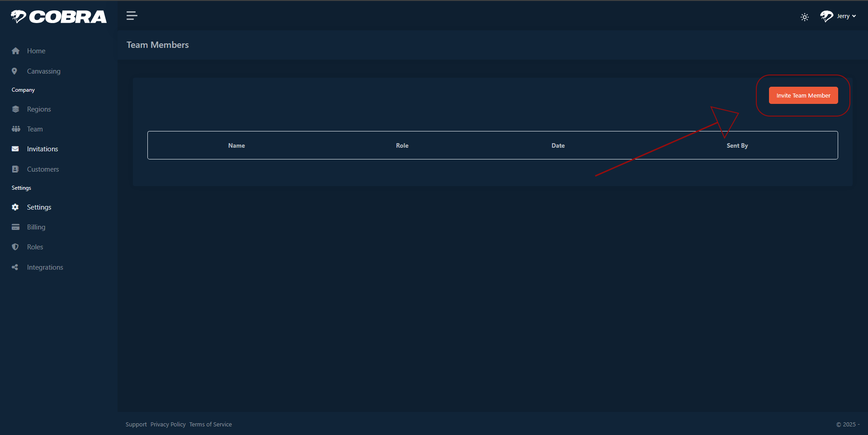The image size is (868, 435).
Task: Open the Terms of Service link
Action: (x=211, y=425)
